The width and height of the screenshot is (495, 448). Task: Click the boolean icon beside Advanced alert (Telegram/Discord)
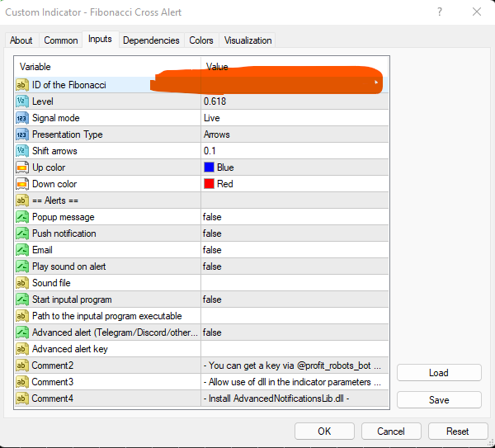pos(22,332)
